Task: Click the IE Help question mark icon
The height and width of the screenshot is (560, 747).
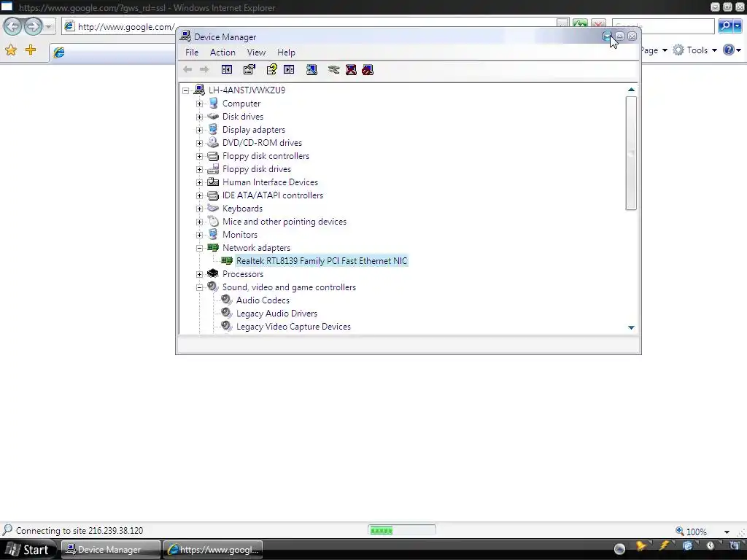Action: (x=729, y=50)
